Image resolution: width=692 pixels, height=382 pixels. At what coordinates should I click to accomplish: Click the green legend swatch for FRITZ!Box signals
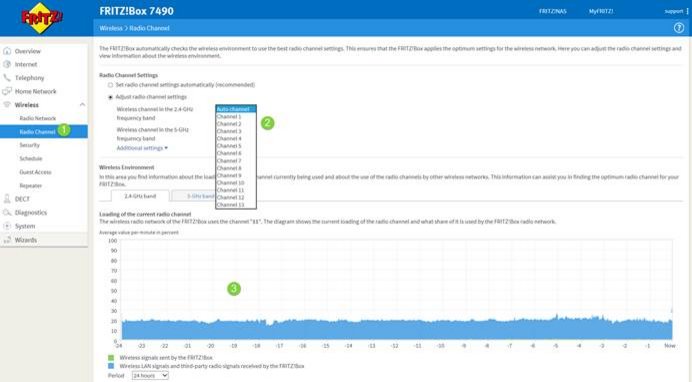pos(111,358)
